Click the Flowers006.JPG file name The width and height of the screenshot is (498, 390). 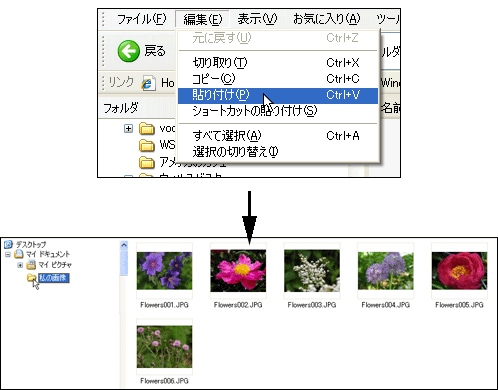point(164,381)
